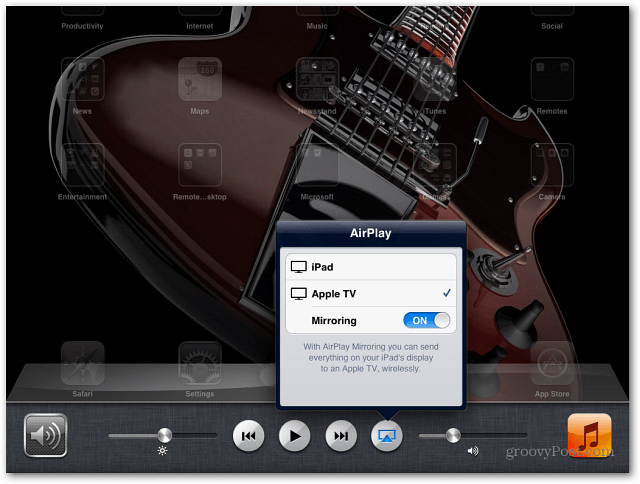640x484 pixels.
Task: Turn off the Mirroring switch
Action: click(427, 320)
